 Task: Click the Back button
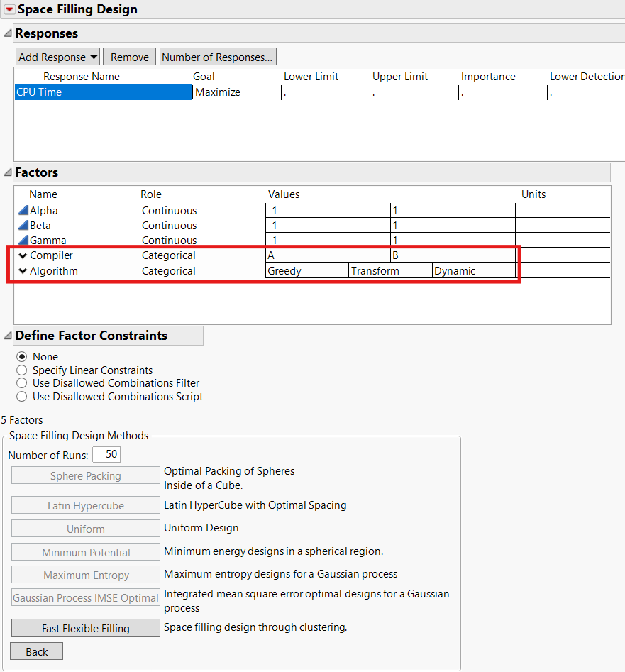pos(35,651)
